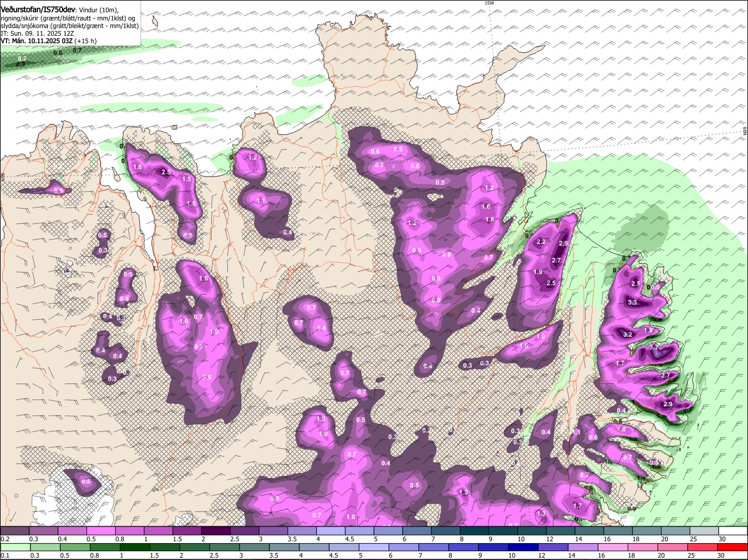Pick the pale grey 25 swatch in snow legend
Image resolution: width=748 pixels, height=560 pixels.
click(x=704, y=531)
